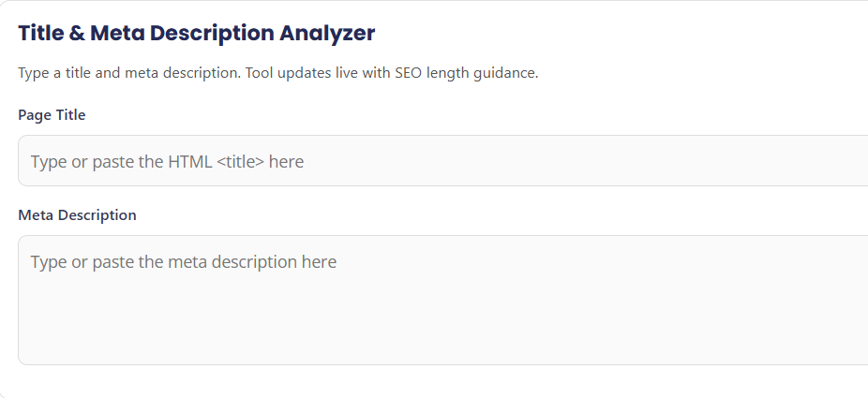Click "Type a title and meta description" text

pyautogui.click(x=128, y=73)
